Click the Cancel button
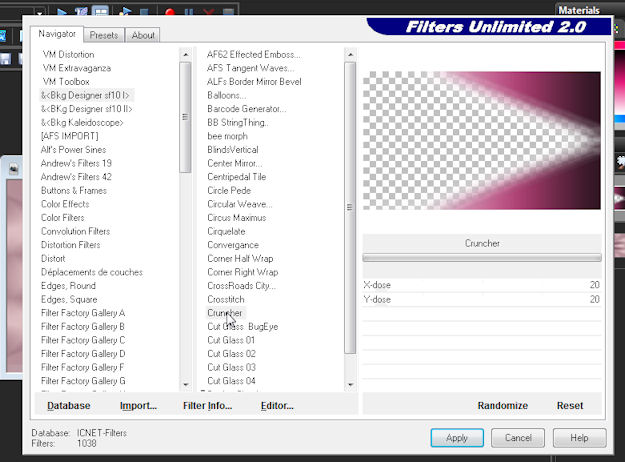This screenshot has height=462, width=625. (x=518, y=438)
